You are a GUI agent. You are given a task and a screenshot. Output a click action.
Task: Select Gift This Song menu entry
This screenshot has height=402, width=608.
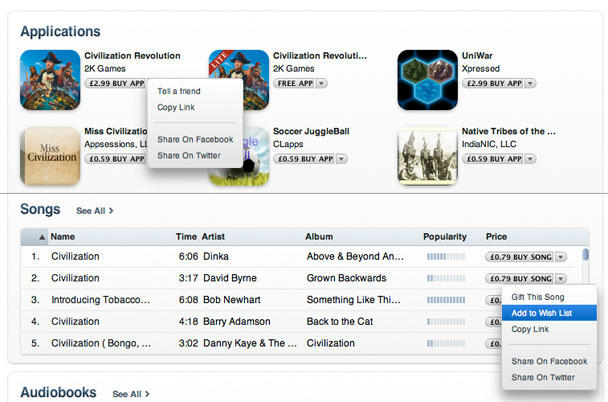(x=538, y=297)
